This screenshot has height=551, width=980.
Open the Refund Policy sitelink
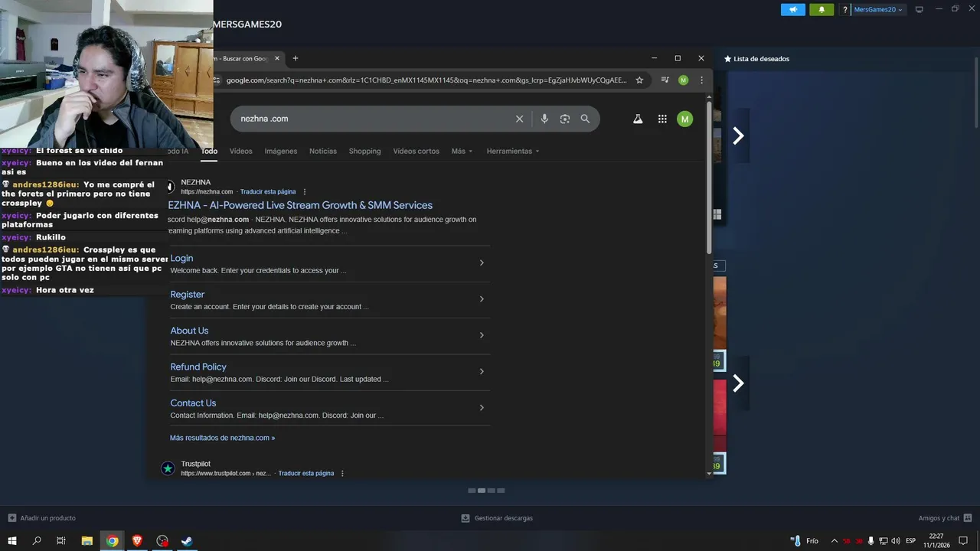(x=198, y=367)
